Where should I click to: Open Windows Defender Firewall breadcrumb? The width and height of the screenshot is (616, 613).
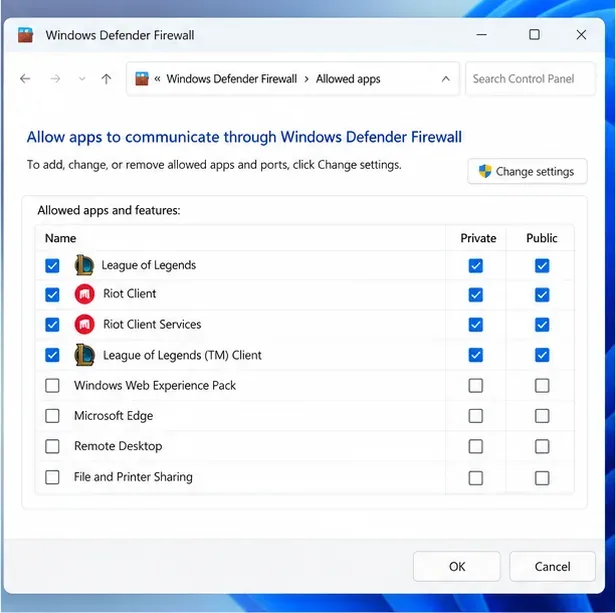pyautogui.click(x=231, y=79)
